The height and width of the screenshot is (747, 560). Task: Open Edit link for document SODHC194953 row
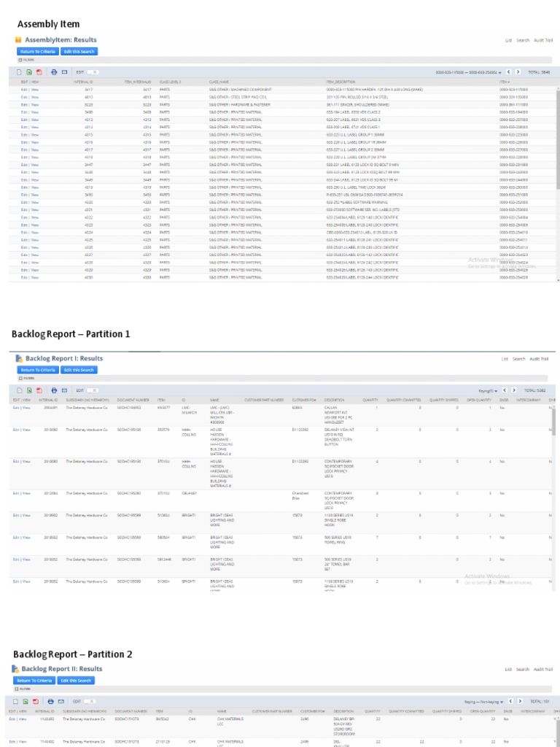(16, 408)
